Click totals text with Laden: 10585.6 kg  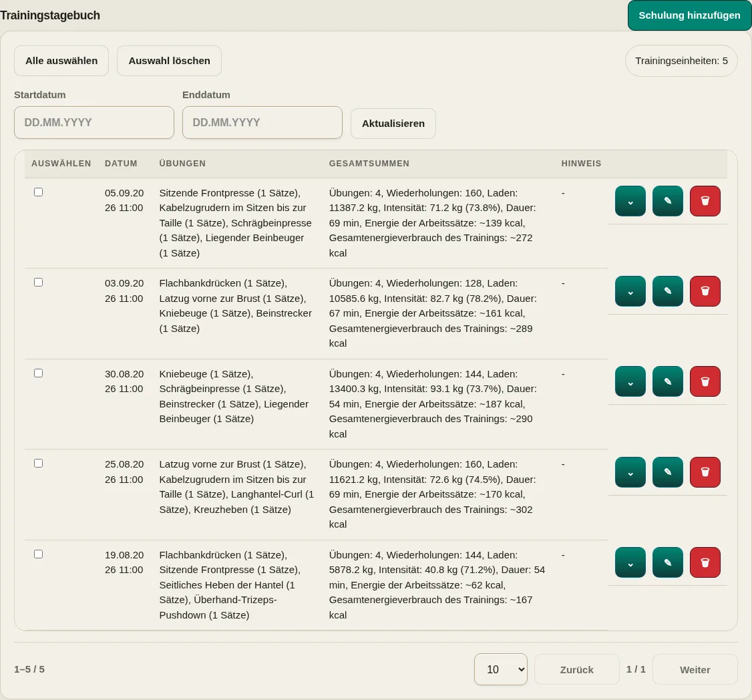point(433,313)
